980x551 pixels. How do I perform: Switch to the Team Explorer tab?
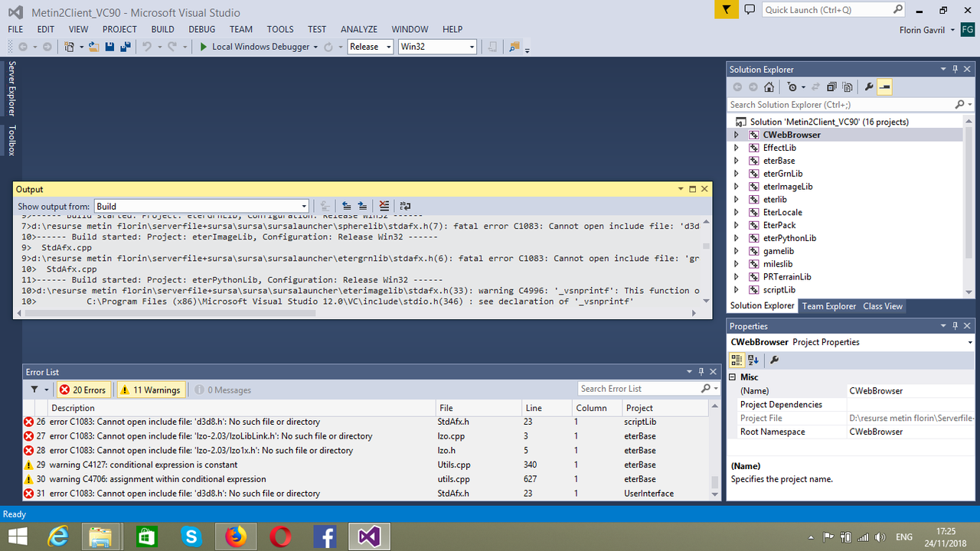pos(829,306)
